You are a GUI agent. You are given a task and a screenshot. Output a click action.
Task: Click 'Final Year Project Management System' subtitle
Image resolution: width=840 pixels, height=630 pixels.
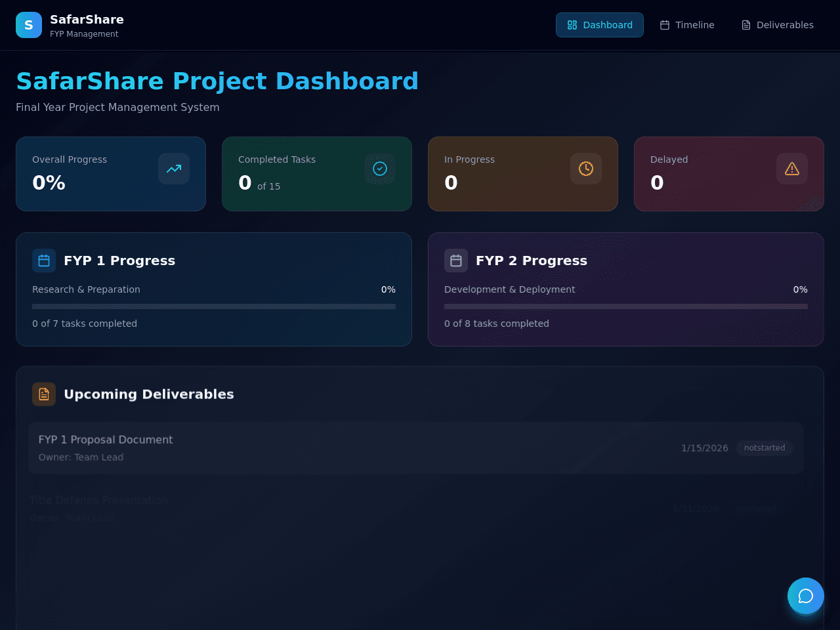[117, 107]
